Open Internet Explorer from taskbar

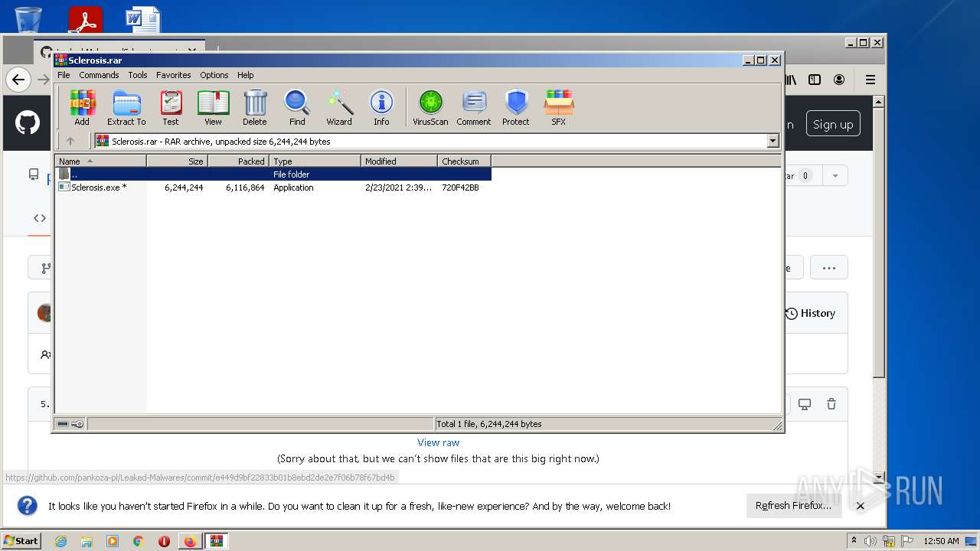pos(60,541)
